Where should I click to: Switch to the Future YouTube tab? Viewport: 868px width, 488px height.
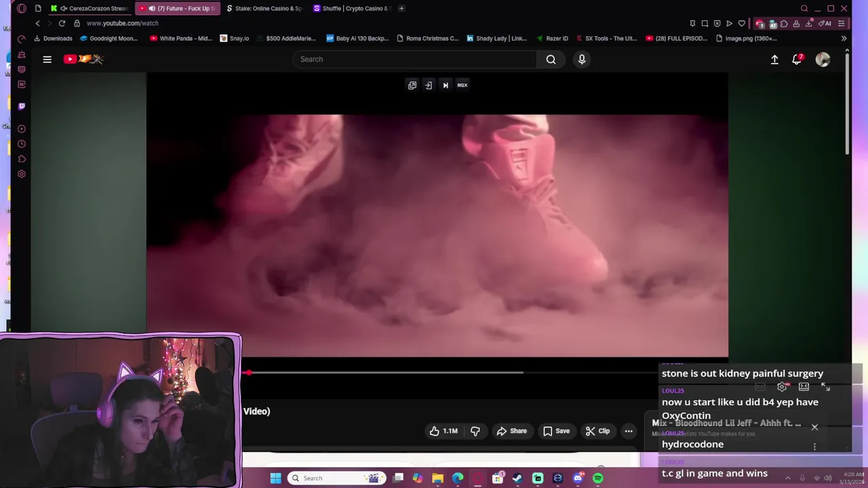[x=178, y=9]
